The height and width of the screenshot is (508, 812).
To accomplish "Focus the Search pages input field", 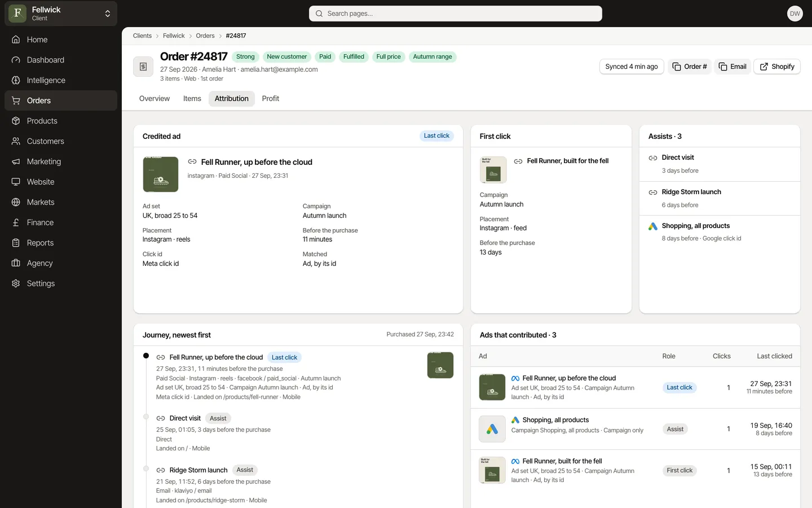I will tap(456, 14).
